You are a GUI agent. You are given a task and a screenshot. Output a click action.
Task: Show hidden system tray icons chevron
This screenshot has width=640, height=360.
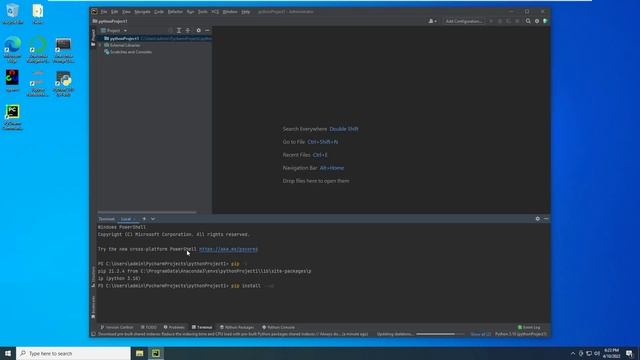click(573, 353)
